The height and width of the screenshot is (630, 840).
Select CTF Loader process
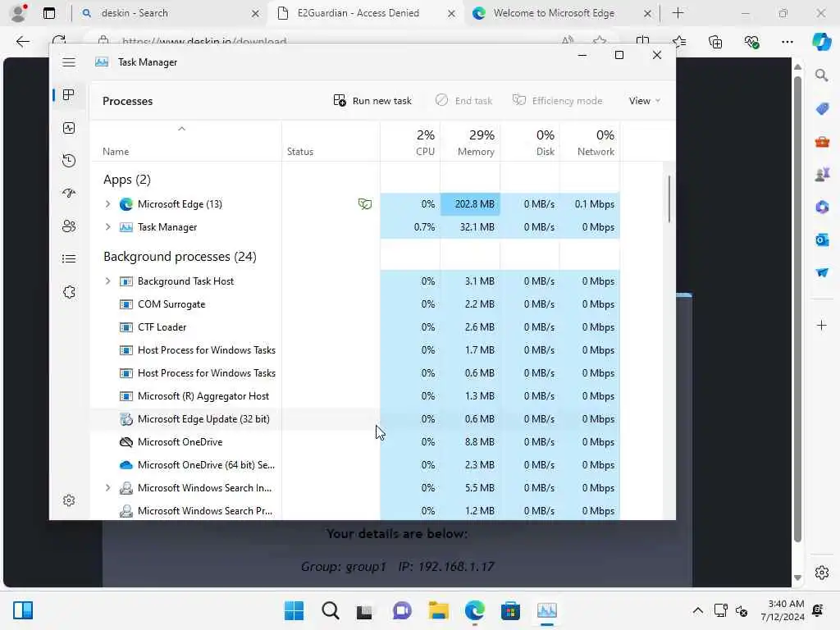coord(354,327)
